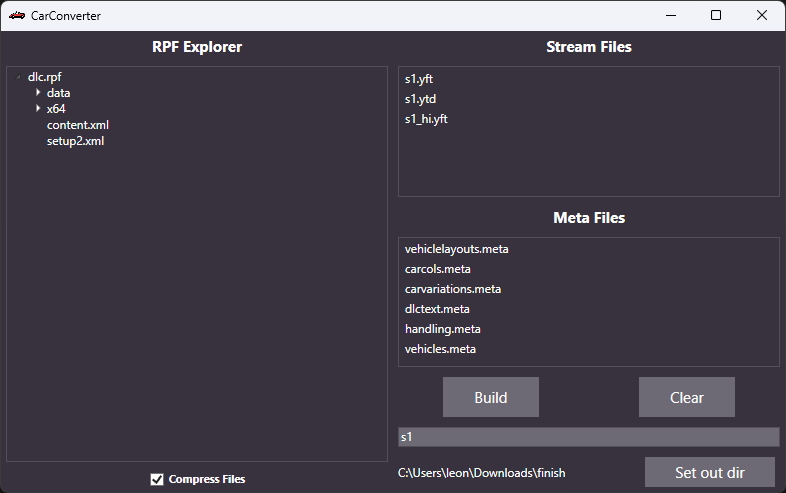Select the data folder label

pyautogui.click(x=59, y=93)
